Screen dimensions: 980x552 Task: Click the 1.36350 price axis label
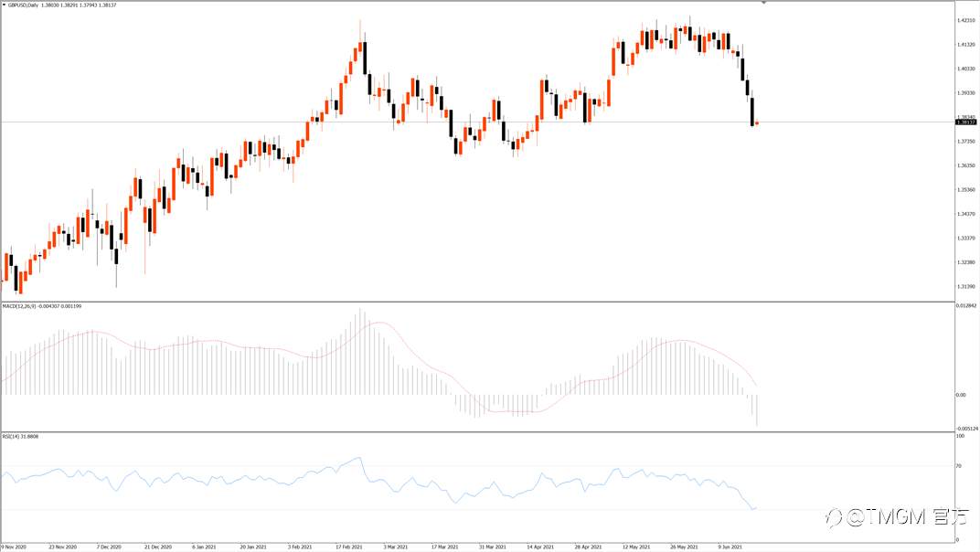tap(966, 165)
